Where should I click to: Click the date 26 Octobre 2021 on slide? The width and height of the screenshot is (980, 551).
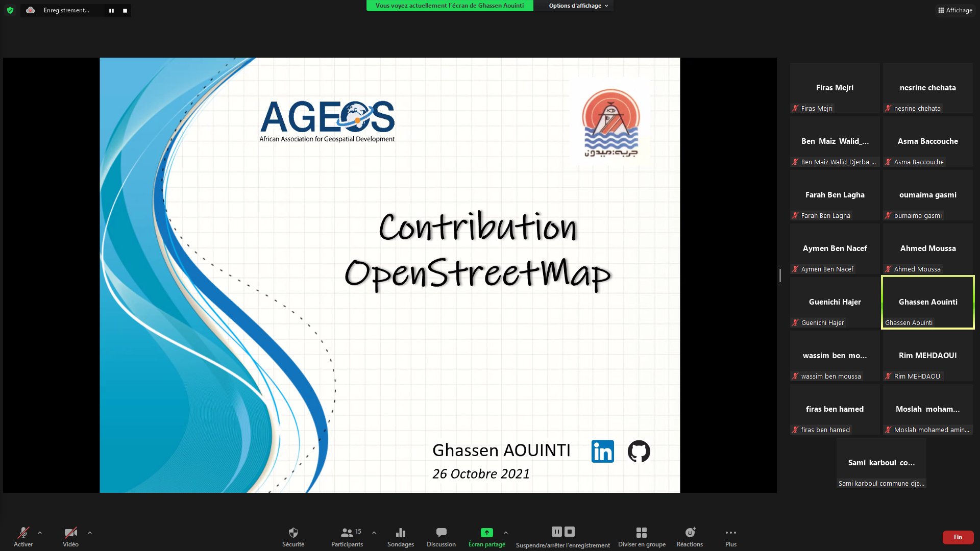click(x=481, y=474)
